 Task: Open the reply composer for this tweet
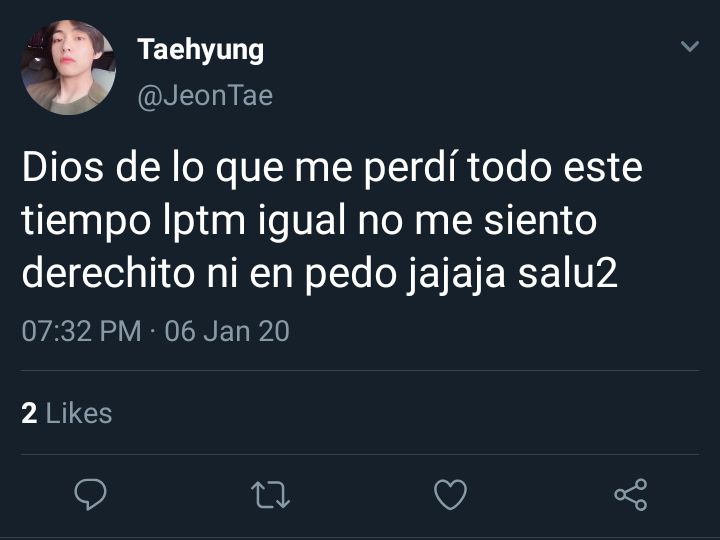90,495
